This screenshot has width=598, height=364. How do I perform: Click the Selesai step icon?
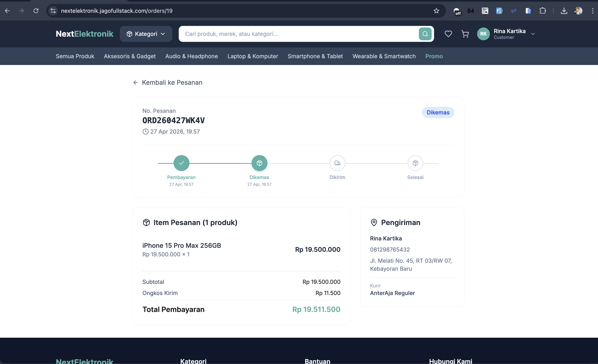[x=415, y=163]
